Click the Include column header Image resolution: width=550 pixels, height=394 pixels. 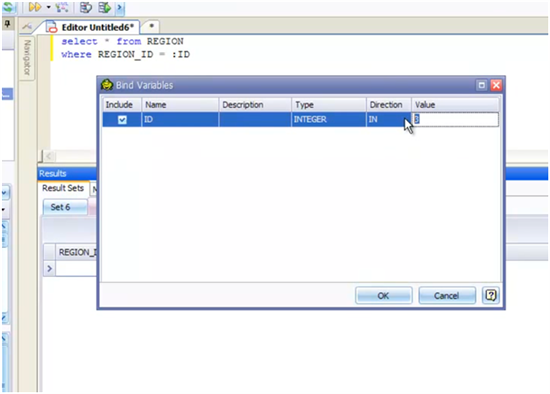click(x=122, y=105)
